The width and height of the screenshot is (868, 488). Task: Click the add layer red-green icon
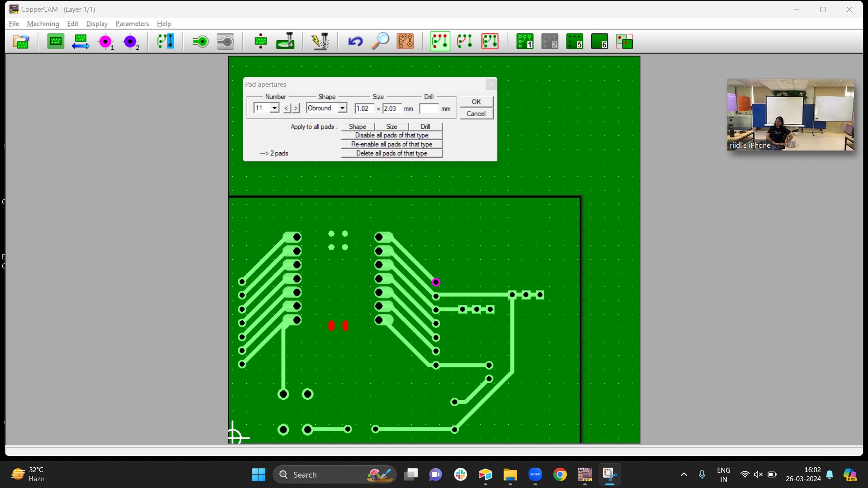click(624, 42)
